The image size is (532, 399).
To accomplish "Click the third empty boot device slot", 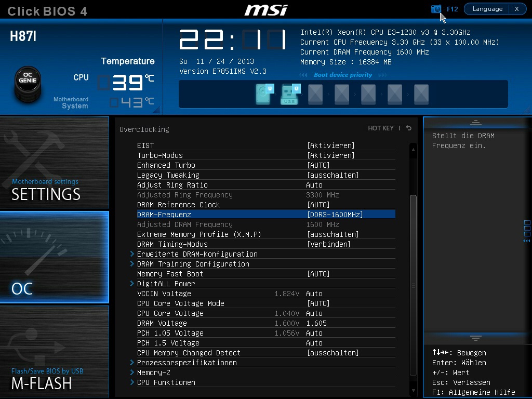I will (x=368, y=94).
